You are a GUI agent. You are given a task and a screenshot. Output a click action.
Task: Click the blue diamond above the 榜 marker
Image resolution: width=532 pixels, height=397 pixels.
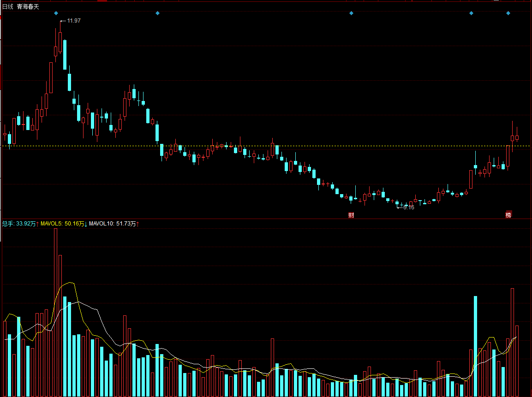[508, 13]
